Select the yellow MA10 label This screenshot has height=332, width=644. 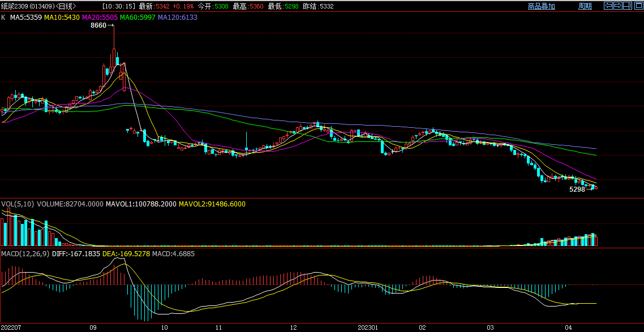coord(62,18)
